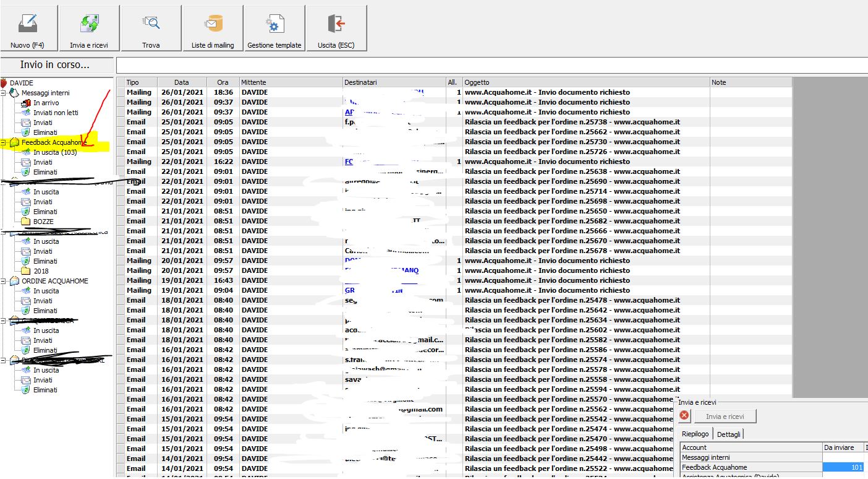Select the Feedback Acquahome account
Screen dimensions: 868x479
point(54,142)
